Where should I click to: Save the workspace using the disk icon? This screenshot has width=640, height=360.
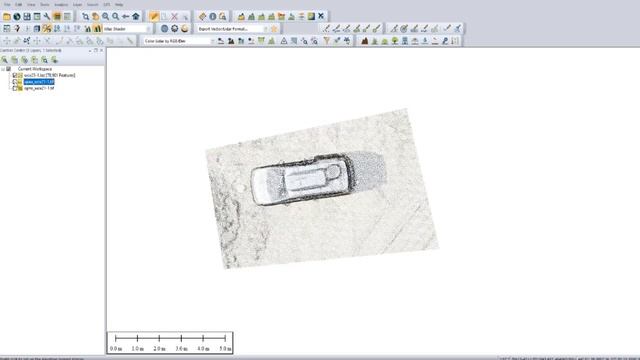point(27,16)
